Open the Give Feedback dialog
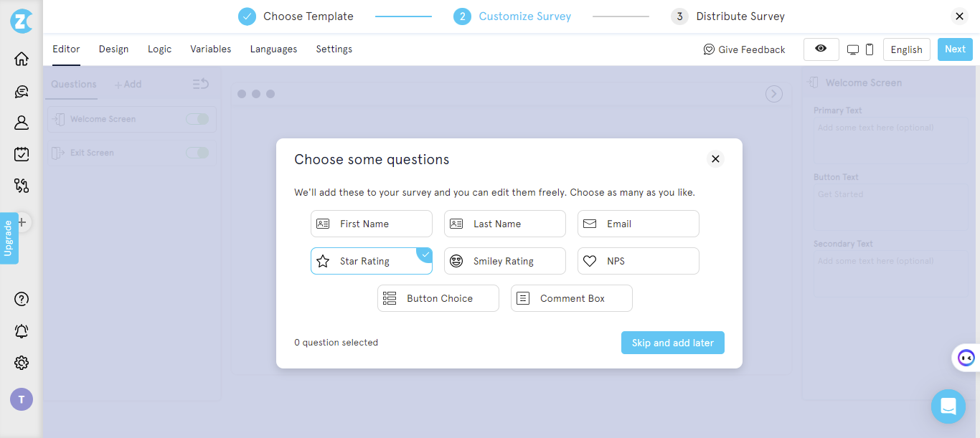The height and width of the screenshot is (438, 980). tap(744, 49)
